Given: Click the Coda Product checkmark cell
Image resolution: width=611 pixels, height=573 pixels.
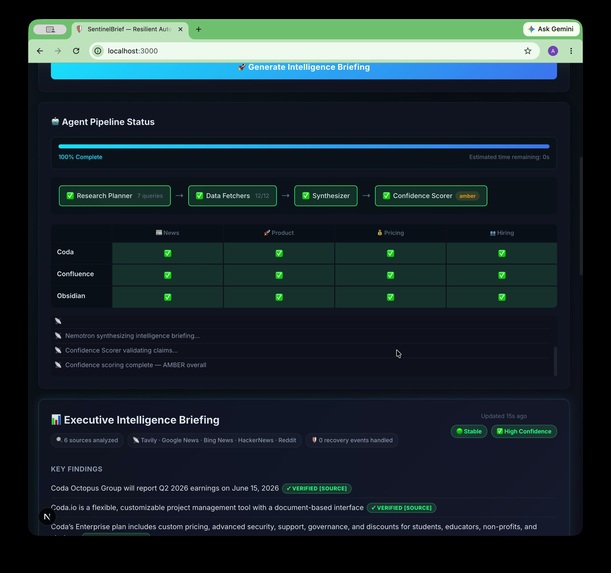Looking at the screenshot, I should 279,253.
